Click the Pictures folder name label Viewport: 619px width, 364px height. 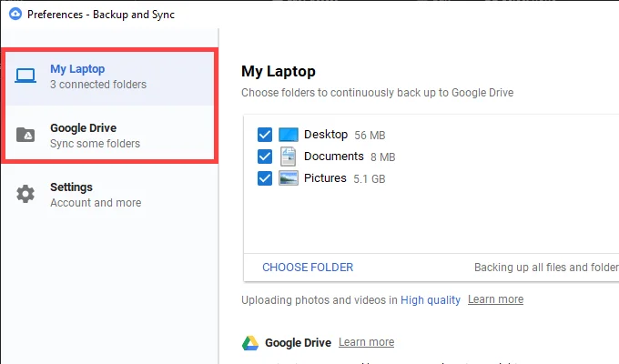pos(325,178)
